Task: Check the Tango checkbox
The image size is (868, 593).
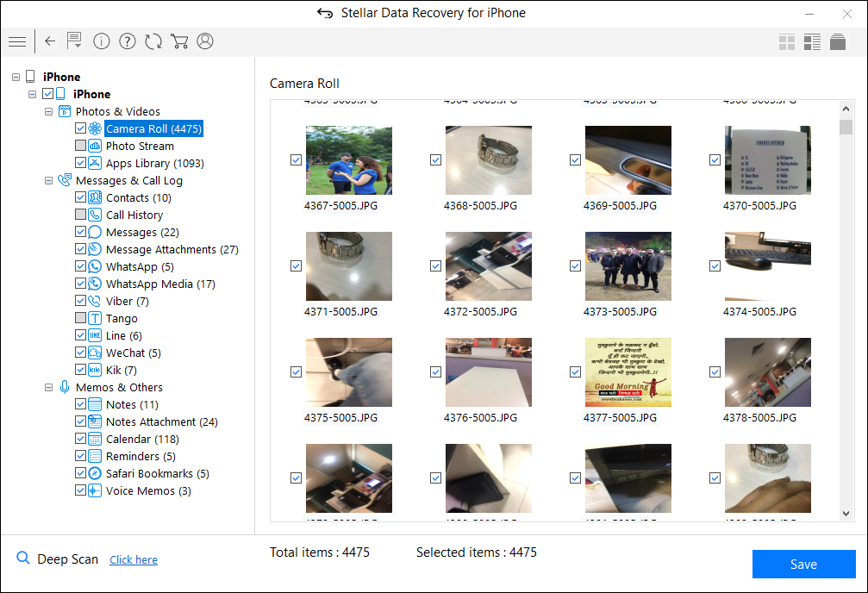Action: pos(80,317)
